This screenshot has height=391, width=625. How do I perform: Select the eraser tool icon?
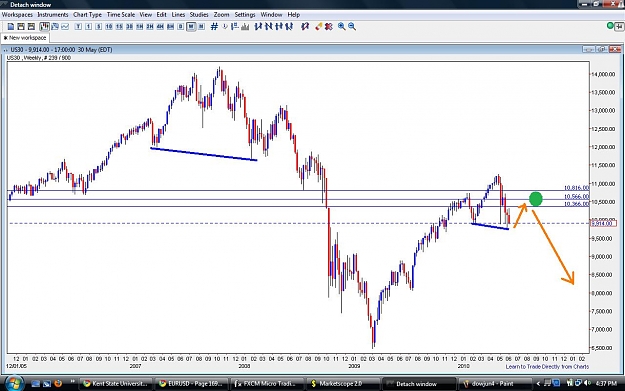pos(318,27)
